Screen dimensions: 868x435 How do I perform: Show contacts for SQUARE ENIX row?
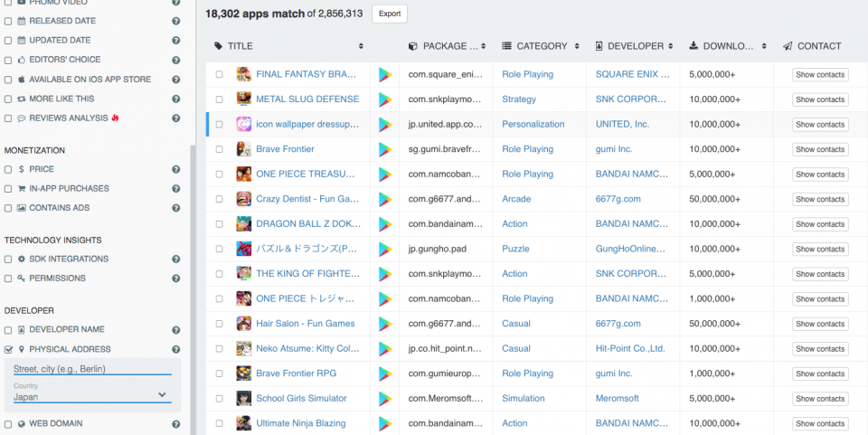(820, 75)
